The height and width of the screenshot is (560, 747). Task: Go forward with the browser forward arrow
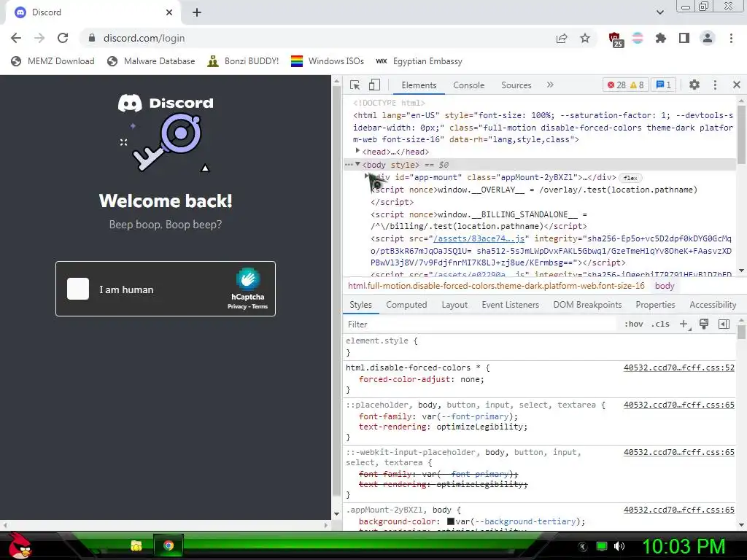39,38
